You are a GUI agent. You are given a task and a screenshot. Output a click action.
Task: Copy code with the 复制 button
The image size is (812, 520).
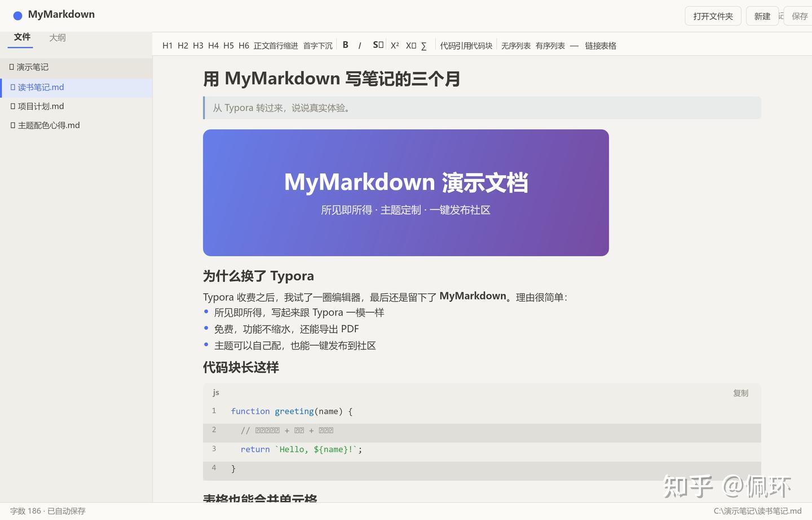click(x=740, y=393)
